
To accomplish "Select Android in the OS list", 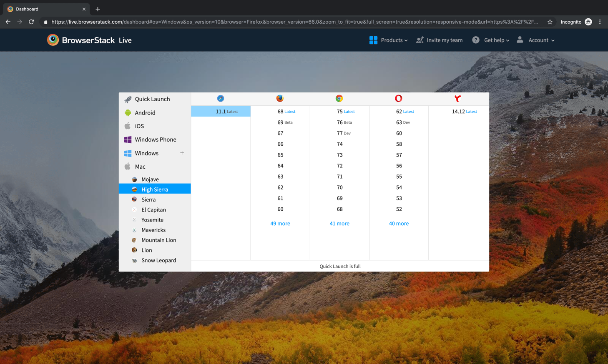I will click(x=155, y=113).
